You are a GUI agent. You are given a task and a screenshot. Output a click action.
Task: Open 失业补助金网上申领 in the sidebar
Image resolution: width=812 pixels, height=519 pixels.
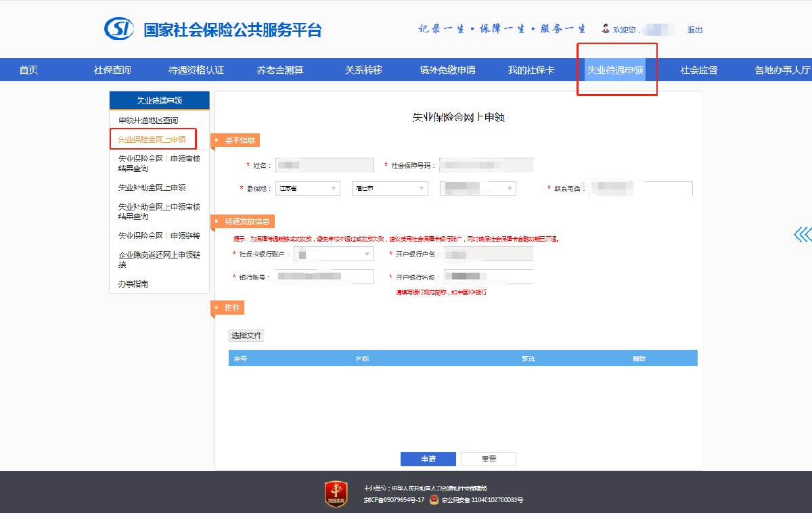pyautogui.click(x=152, y=187)
